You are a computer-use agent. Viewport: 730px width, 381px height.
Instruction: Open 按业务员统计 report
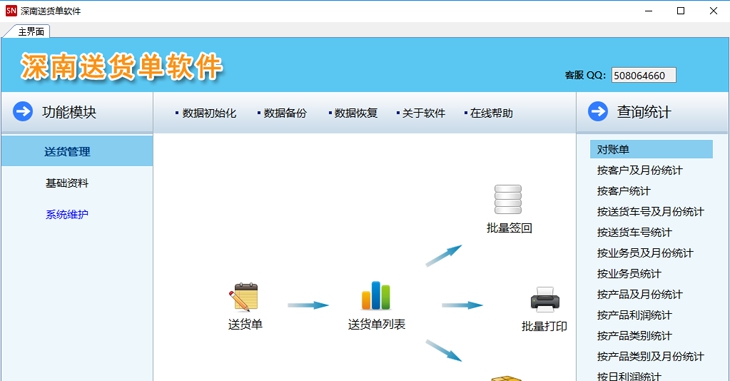629,273
